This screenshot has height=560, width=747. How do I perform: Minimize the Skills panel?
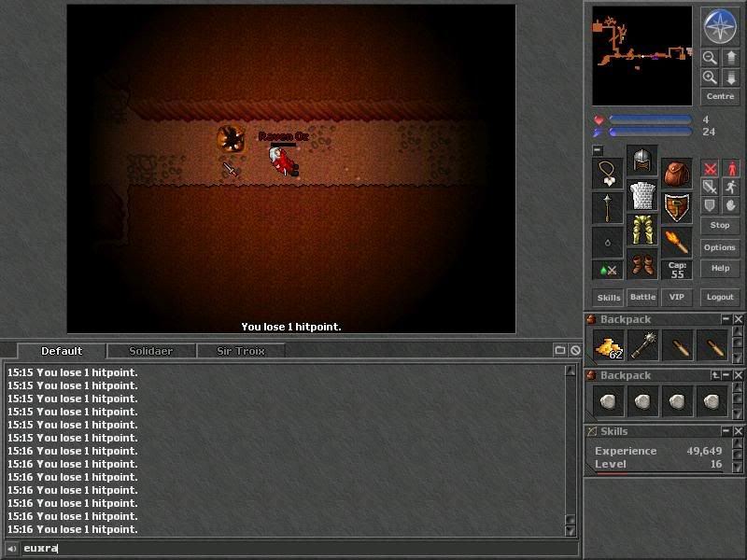point(726,431)
